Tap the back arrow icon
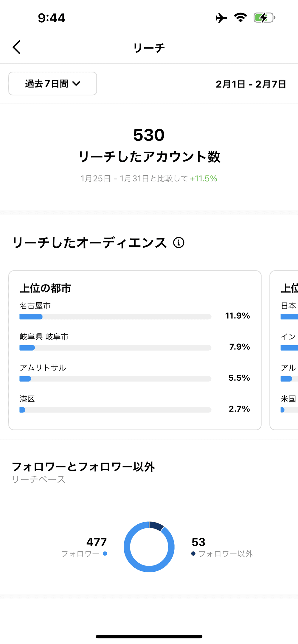Screen dimensions: 298x644 17,47
